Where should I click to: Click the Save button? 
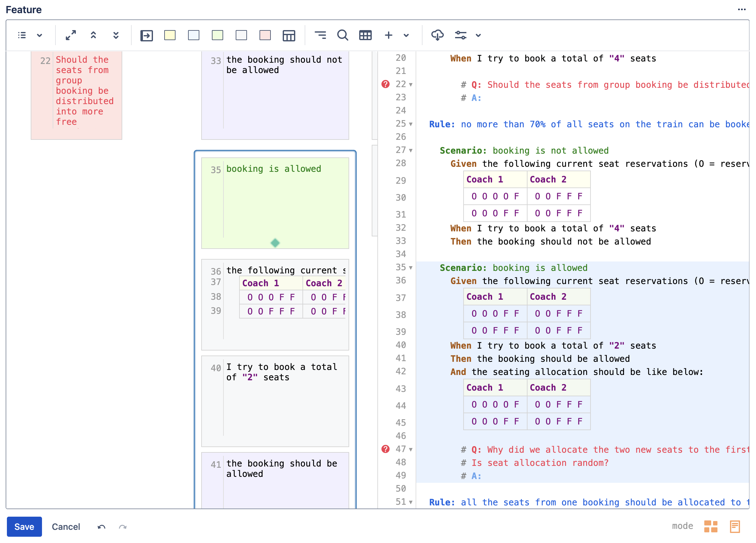[24, 526]
